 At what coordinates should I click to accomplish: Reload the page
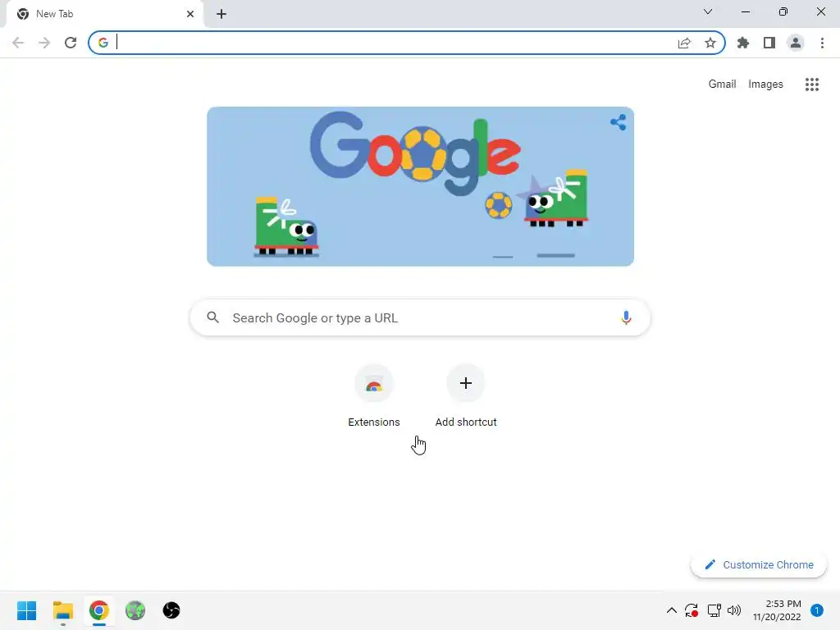[71, 43]
